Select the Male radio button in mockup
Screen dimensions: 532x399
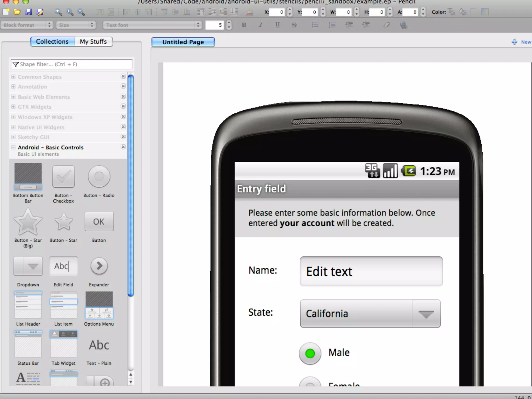(310, 353)
